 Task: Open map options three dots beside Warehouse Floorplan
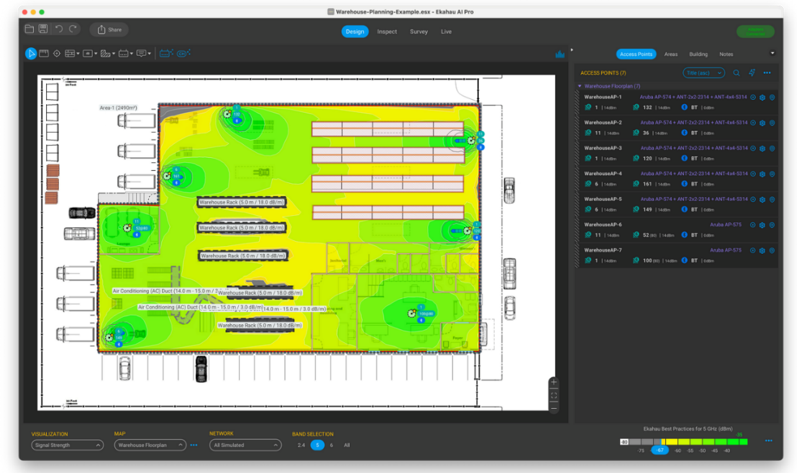(194, 445)
